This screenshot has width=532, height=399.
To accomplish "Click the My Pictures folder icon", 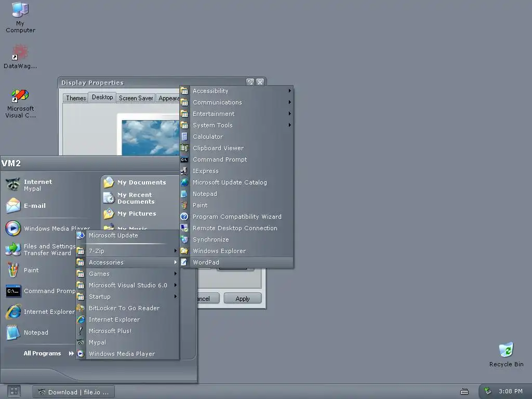I will pyautogui.click(x=109, y=214).
